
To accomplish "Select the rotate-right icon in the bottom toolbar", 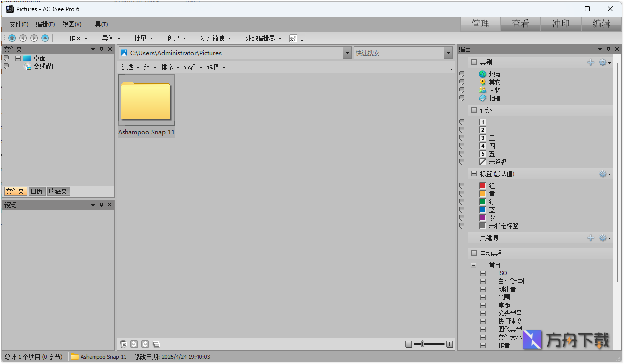I will (x=145, y=344).
